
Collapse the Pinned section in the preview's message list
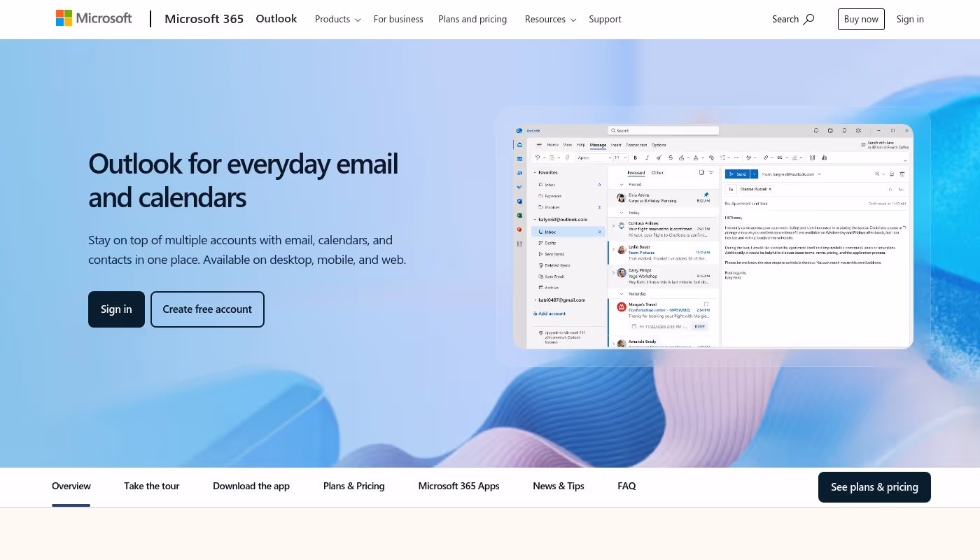(x=622, y=185)
